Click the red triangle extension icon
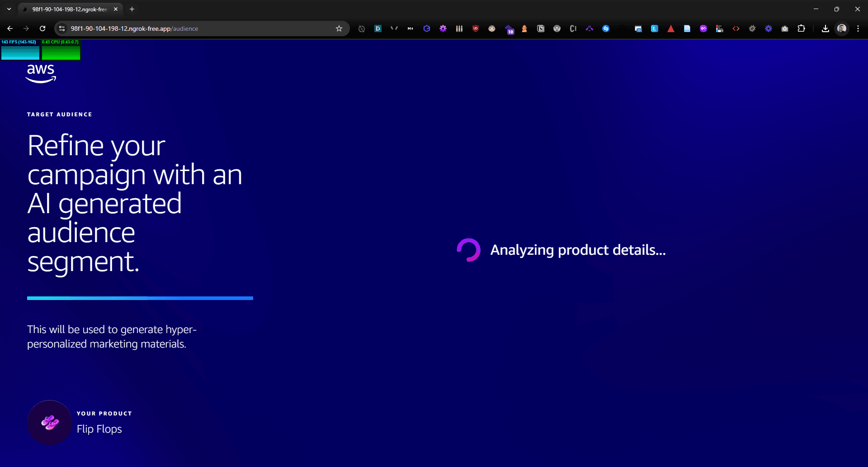The width and height of the screenshot is (868, 467). pyautogui.click(x=671, y=29)
